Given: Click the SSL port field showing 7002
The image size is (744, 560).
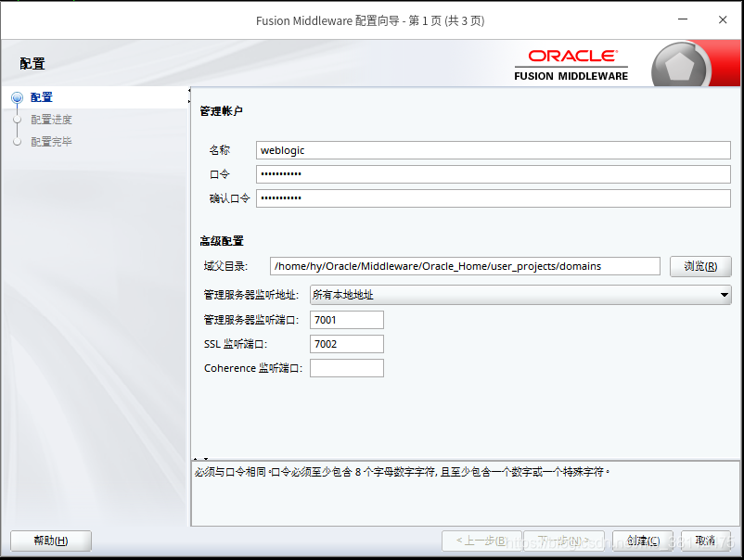Looking at the screenshot, I should point(347,344).
